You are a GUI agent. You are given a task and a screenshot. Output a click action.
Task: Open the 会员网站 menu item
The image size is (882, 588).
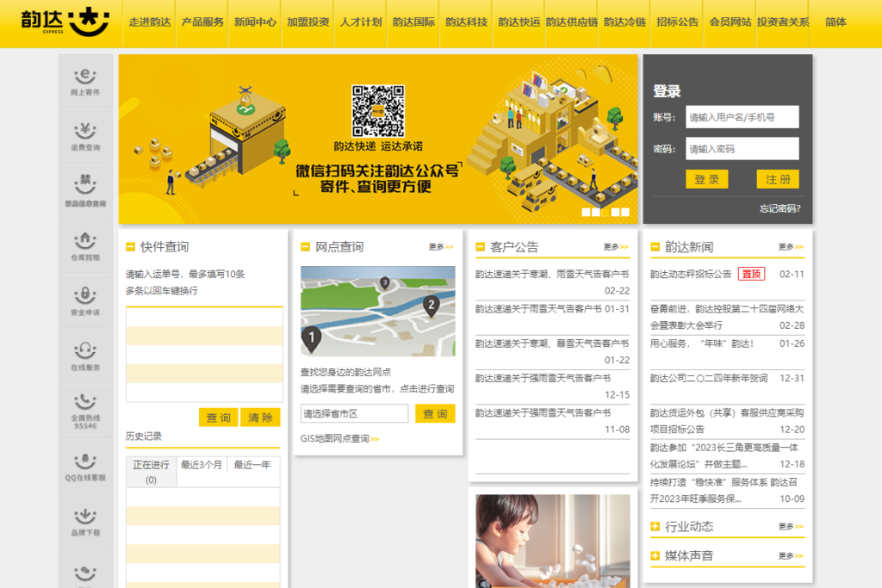[x=730, y=22]
